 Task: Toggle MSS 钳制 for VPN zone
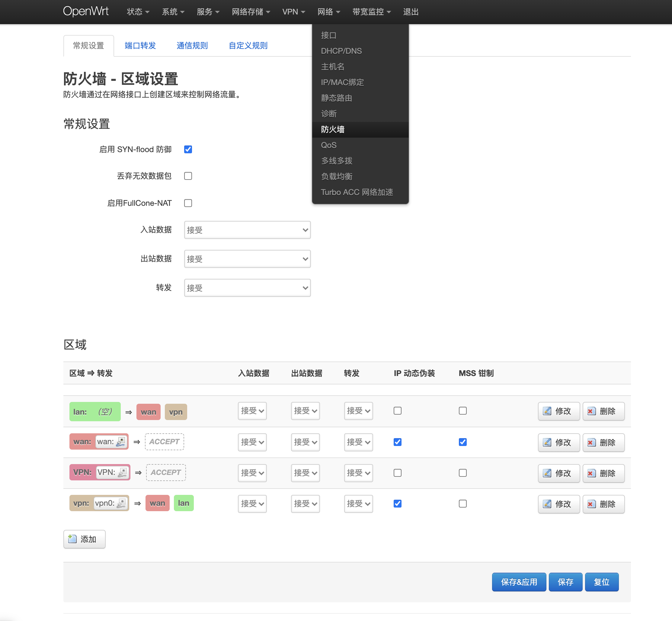462,473
